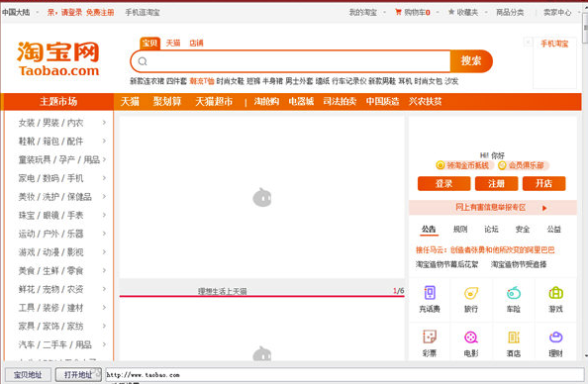Click the favorites star icon
Screen dimensions: 588x384
(451, 13)
